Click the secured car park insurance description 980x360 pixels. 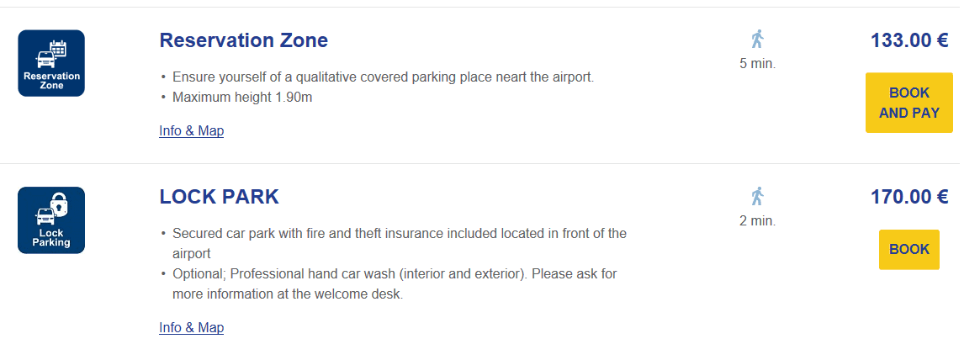[x=399, y=234]
